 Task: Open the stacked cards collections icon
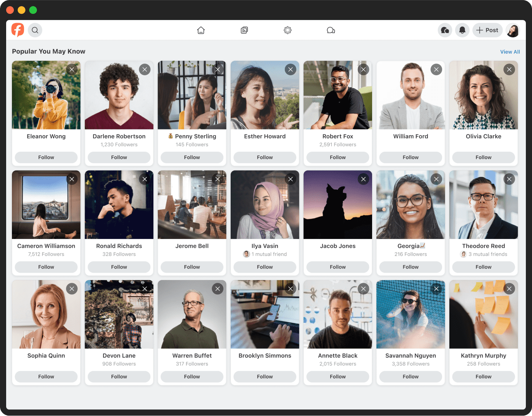244,30
